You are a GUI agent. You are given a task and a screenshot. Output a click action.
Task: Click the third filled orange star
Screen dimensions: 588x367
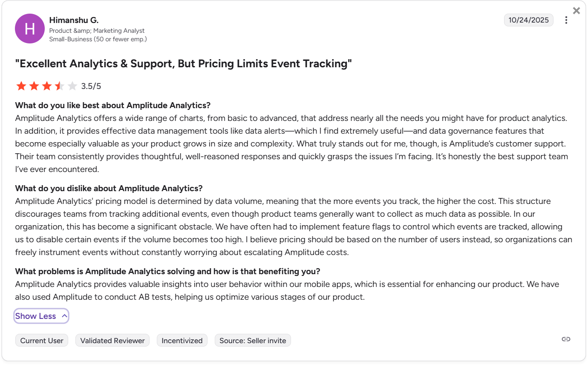[x=47, y=86]
